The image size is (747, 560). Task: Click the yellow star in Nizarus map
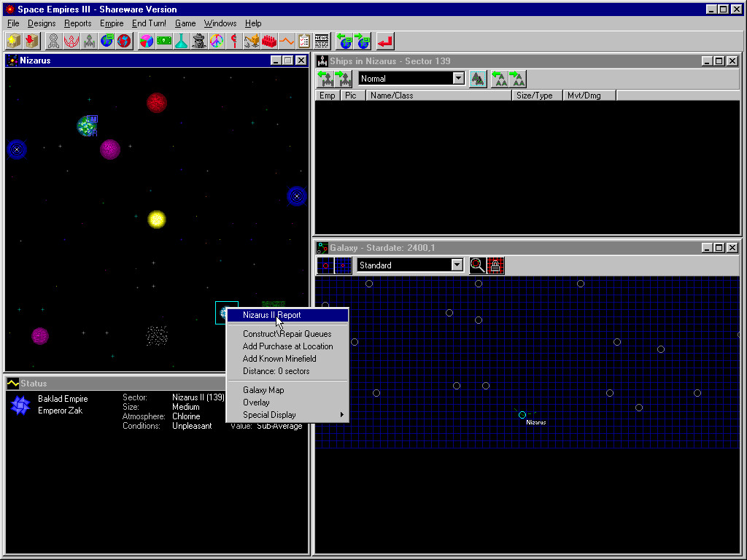tap(157, 219)
